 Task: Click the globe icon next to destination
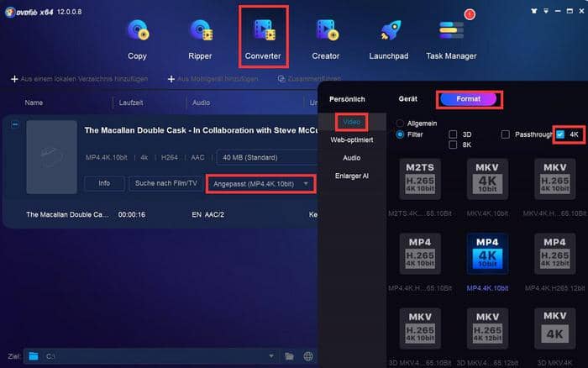(308, 356)
